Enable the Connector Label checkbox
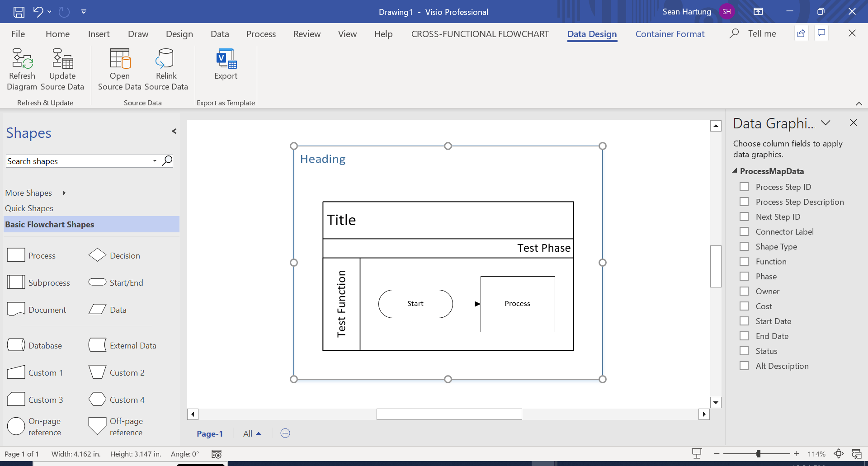Viewport: 868px width, 466px height. pyautogui.click(x=744, y=231)
